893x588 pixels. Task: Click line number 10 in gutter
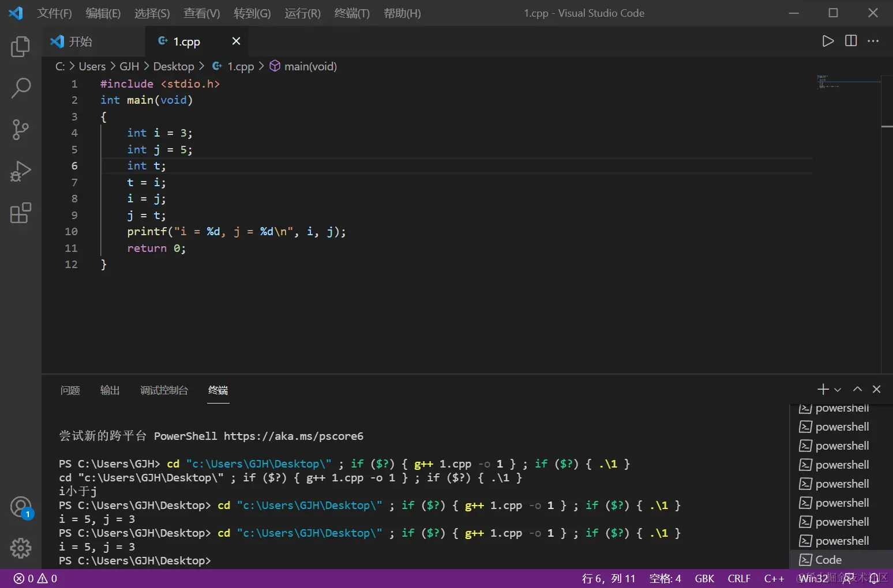point(71,231)
